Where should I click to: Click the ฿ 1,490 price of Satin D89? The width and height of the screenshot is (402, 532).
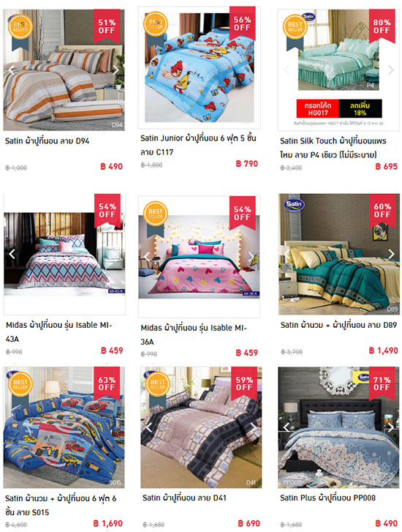click(x=383, y=351)
